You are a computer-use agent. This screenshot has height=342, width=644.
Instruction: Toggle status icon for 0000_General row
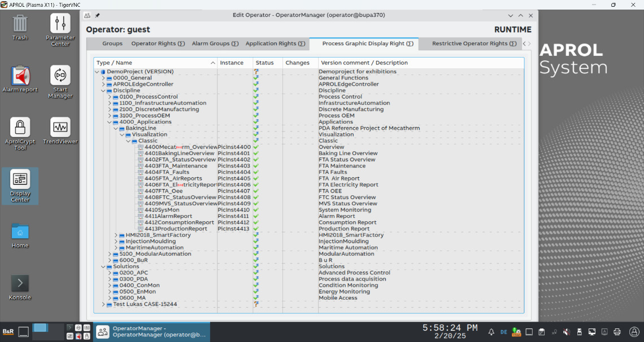[256, 78]
